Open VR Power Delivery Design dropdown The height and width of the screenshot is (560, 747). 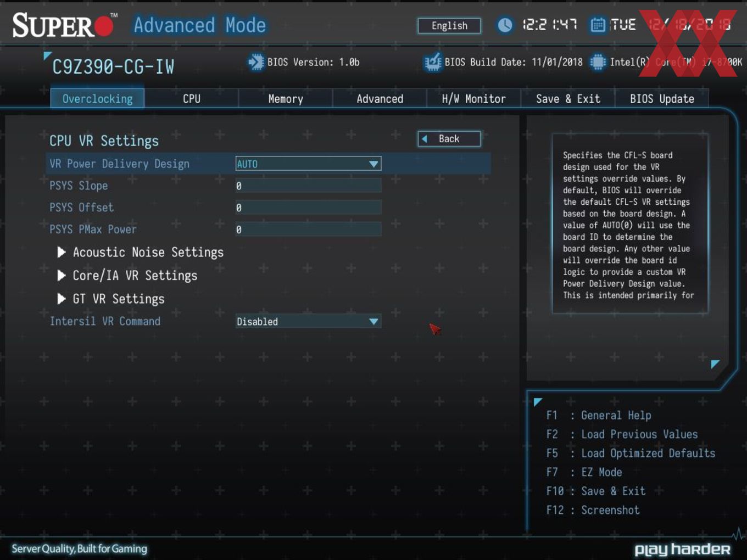pyautogui.click(x=308, y=164)
